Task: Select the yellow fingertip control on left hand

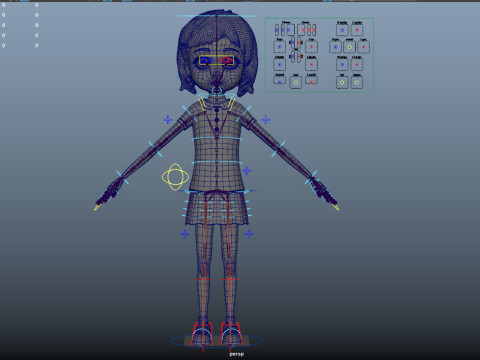Action: (x=97, y=208)
